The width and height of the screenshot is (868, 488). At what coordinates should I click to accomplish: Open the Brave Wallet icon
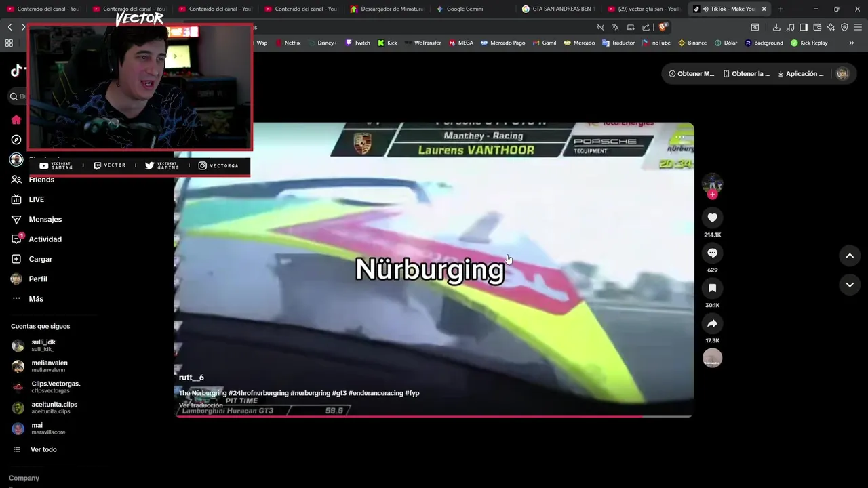click(817, 27)
